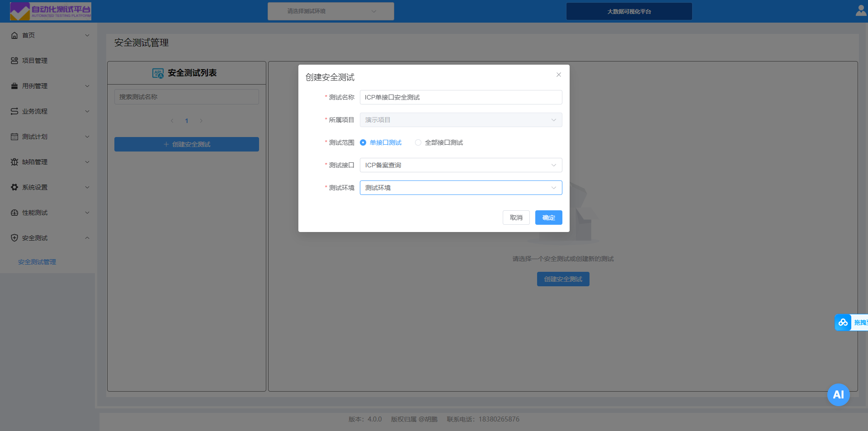Collapse the 安全测试 menu chevron

coord(87,238)
